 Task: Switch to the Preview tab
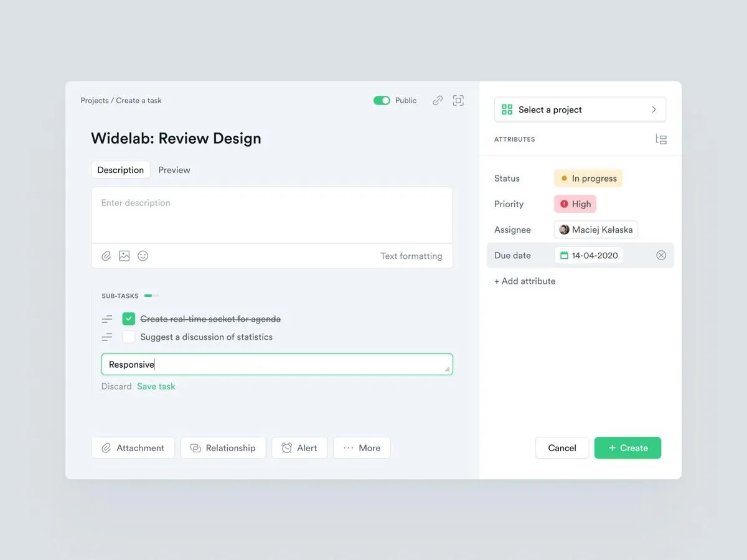174,170
